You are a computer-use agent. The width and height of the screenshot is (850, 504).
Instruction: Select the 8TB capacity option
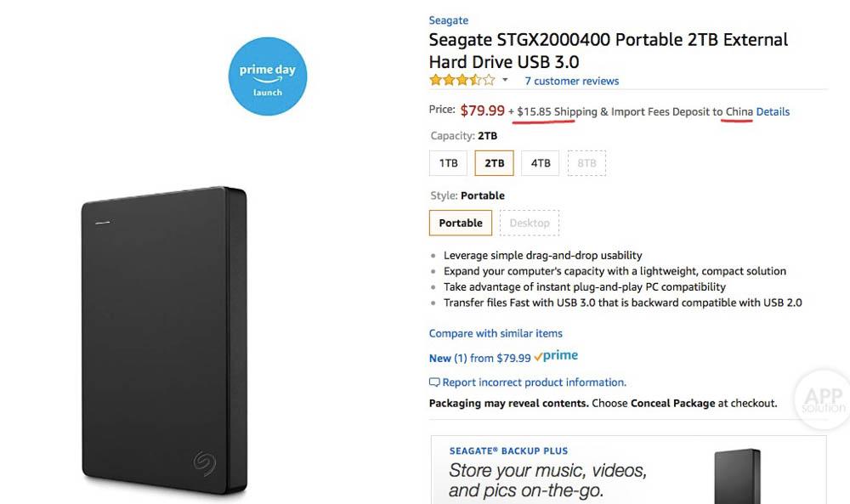(586, 163)
